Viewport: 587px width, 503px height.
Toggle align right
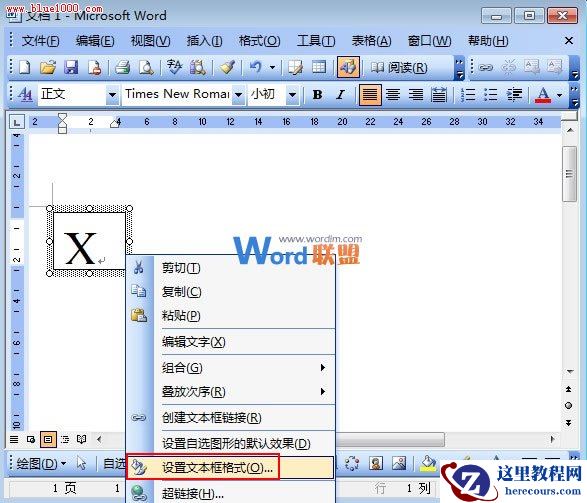(416, 95)
